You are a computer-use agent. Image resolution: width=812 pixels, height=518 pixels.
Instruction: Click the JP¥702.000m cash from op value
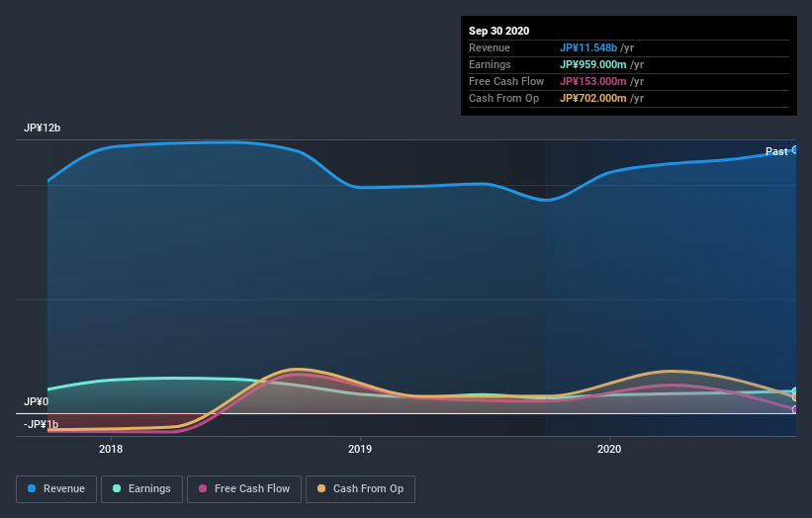click(x=593, y=98)
